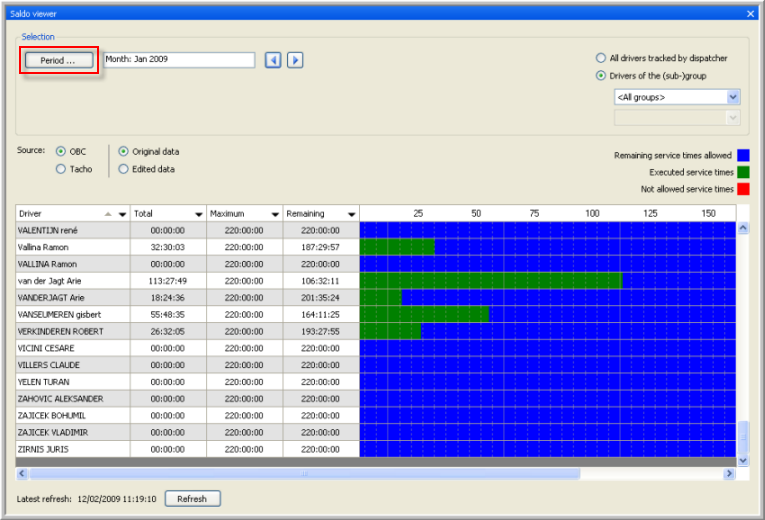The width and height of the screenshot is (765, 520).
Task: Click the blue Remaining service times swatch
Action: coord(743,155)
